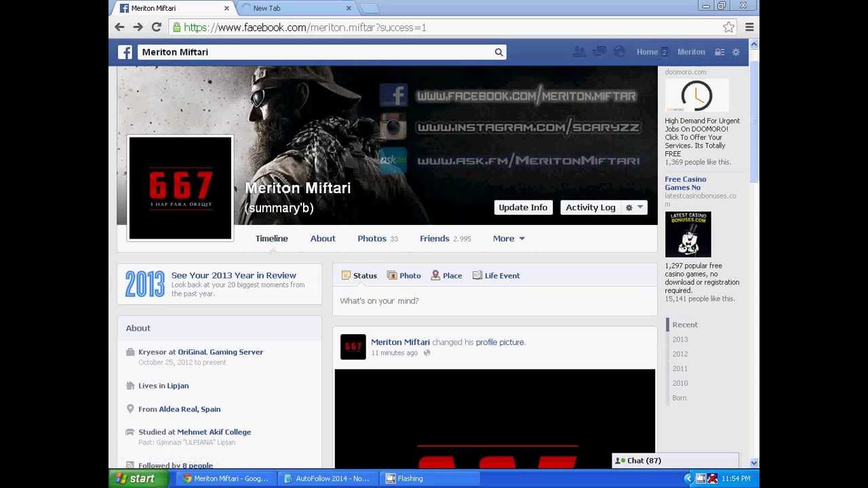The width and height of the screenshot is (868, 488).
Task: Open the Activity Log
Action: pos(591,207)
